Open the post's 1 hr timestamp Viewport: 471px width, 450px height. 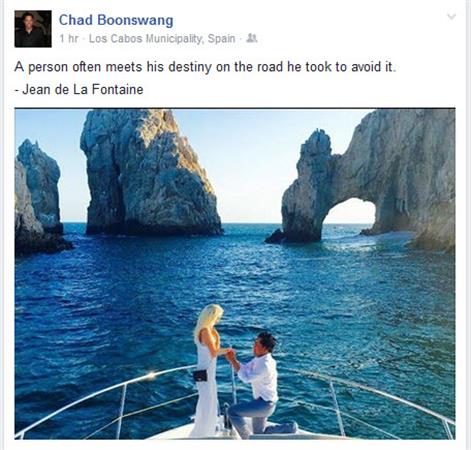pyautogui.click(x=69, y=39)
